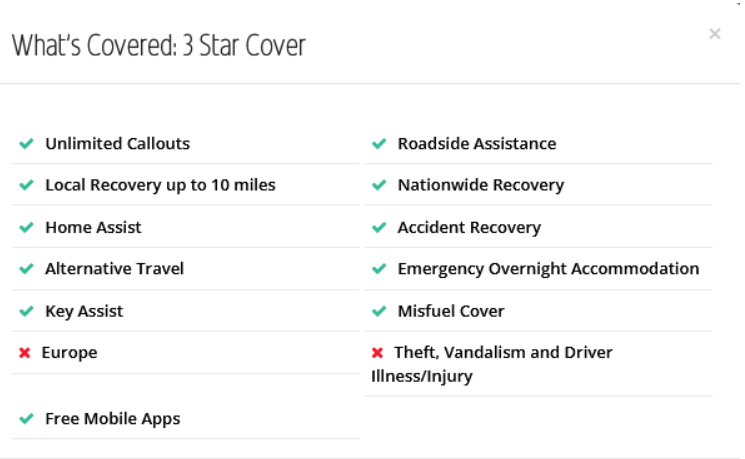Click the tick icon beside Free Mobile Apps
The image size is (745, 459).
(x=26, y=419)
